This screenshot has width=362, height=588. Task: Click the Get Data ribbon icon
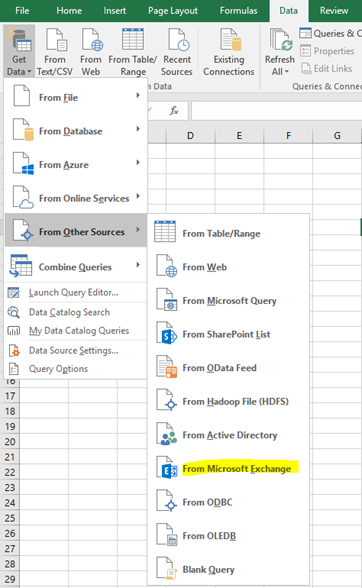(x=19, y=39)
